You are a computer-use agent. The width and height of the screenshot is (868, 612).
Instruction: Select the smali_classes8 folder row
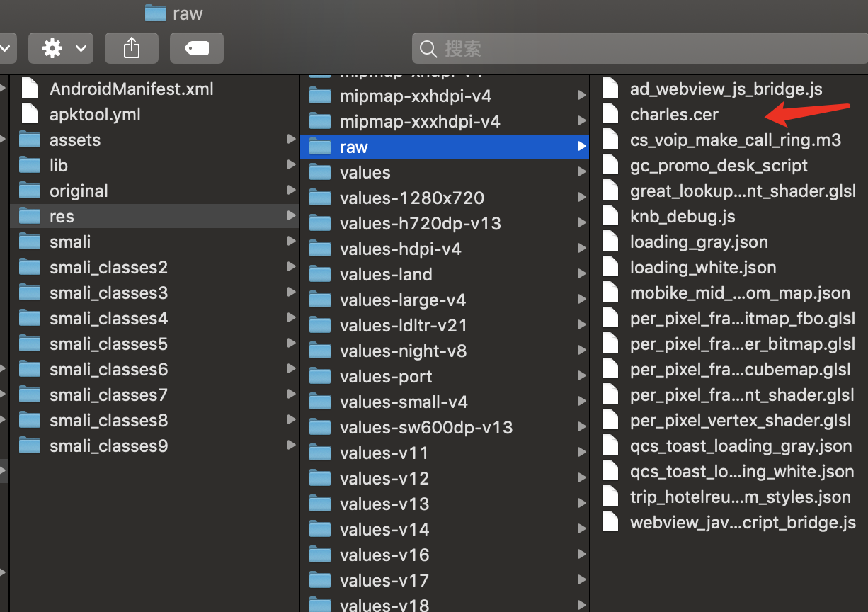(154, 420)
